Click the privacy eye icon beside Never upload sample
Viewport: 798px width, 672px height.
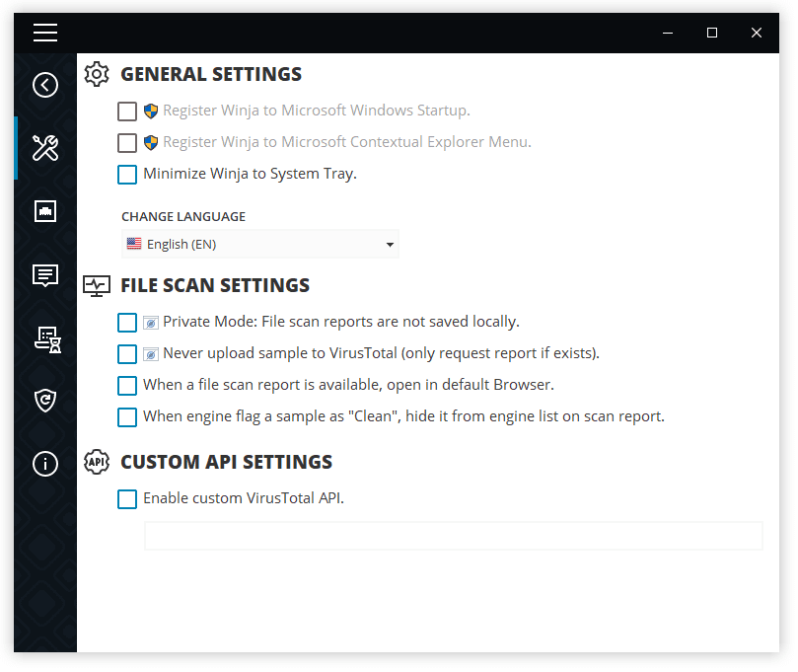[x=151, y=354]
